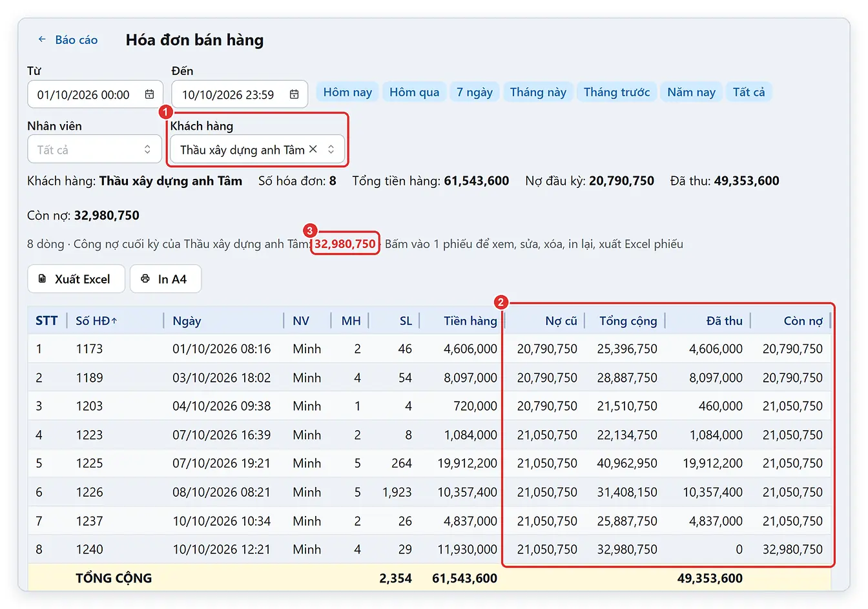Image resolution: width=868 pixels, height=609 pixels.
Task: Select Tháng này date filter
Action: pyautogui.click(x=538, y=92)
